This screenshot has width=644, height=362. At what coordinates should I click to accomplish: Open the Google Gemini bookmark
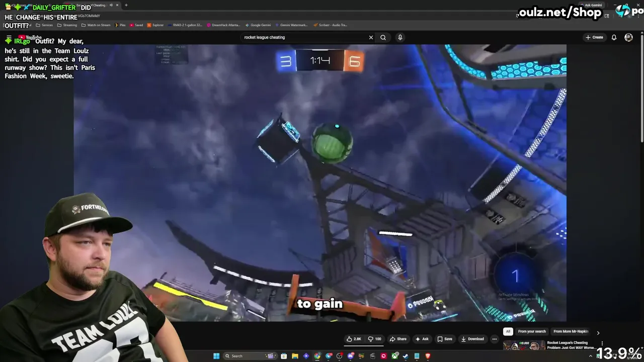pos(258,25)
